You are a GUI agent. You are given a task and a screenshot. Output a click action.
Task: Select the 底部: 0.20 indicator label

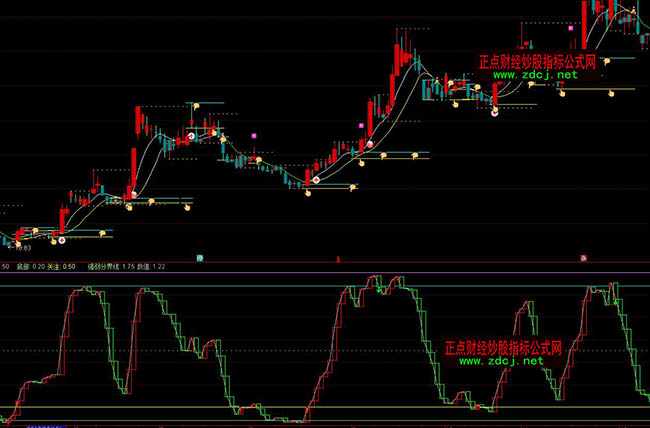(28, 267)
